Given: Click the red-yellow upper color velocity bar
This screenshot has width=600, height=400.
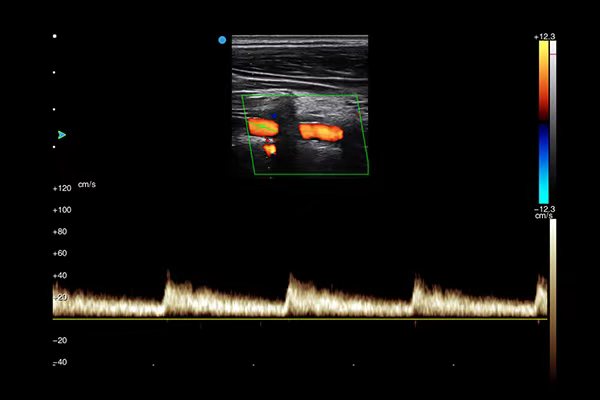Looking at the screenshot, I should point(543,80).
